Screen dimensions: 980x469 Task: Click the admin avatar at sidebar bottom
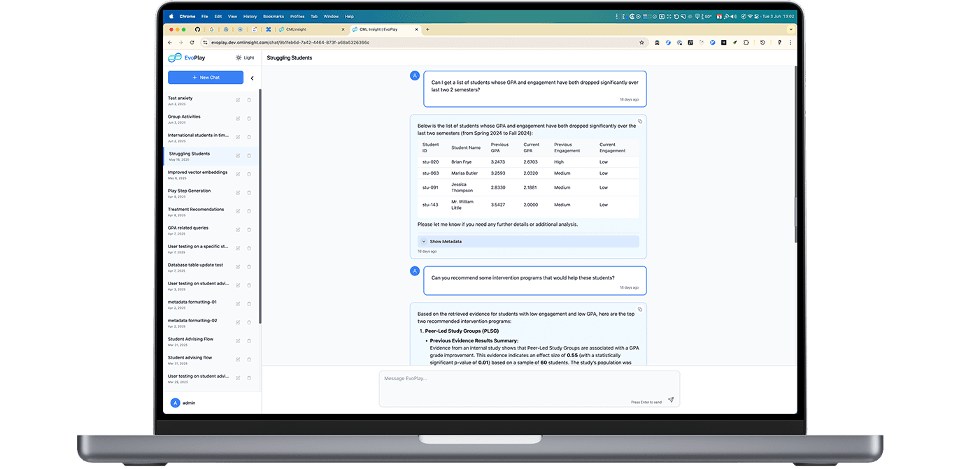tap(174, 403)
